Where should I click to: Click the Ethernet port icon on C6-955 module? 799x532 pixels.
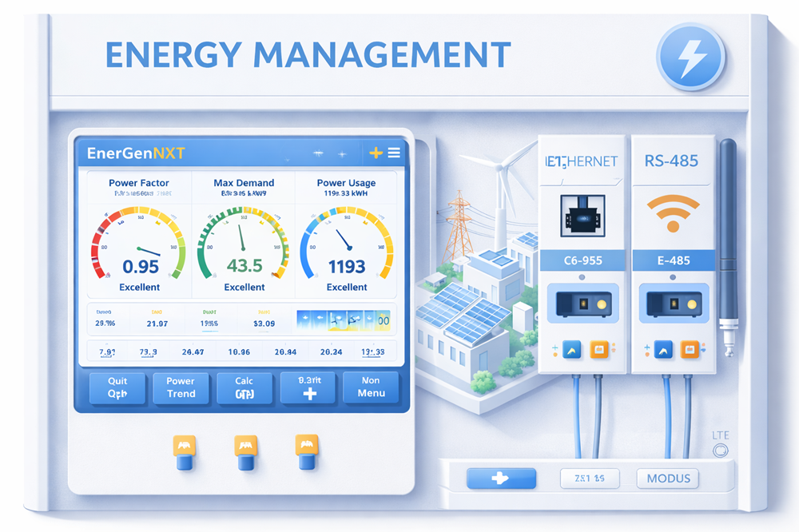click(582, 216)
